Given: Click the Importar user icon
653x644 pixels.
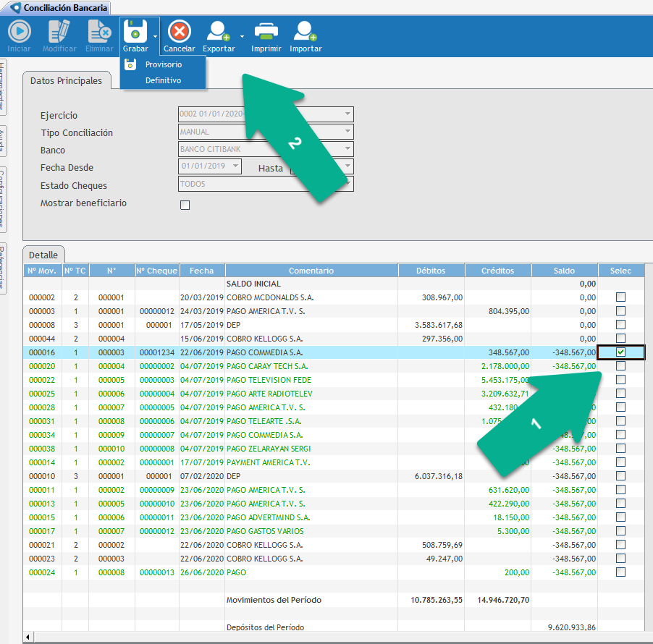Looking at the screenshot, I should pyautogui.click(x=306, y=32).
